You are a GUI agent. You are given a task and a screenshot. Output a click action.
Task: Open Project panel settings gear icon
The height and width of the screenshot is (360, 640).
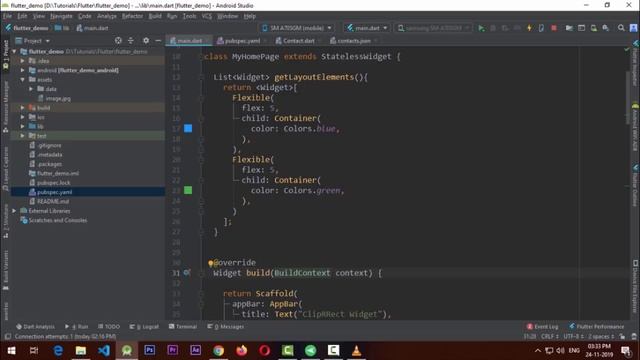pyautogui.click(x=146, y=40)
